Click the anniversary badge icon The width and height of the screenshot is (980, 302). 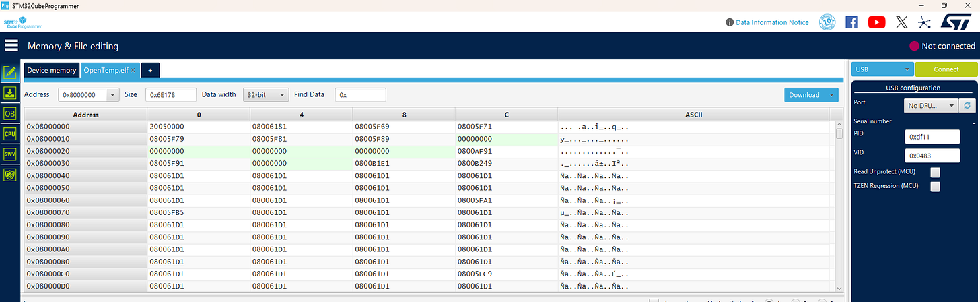click(827, 22)
